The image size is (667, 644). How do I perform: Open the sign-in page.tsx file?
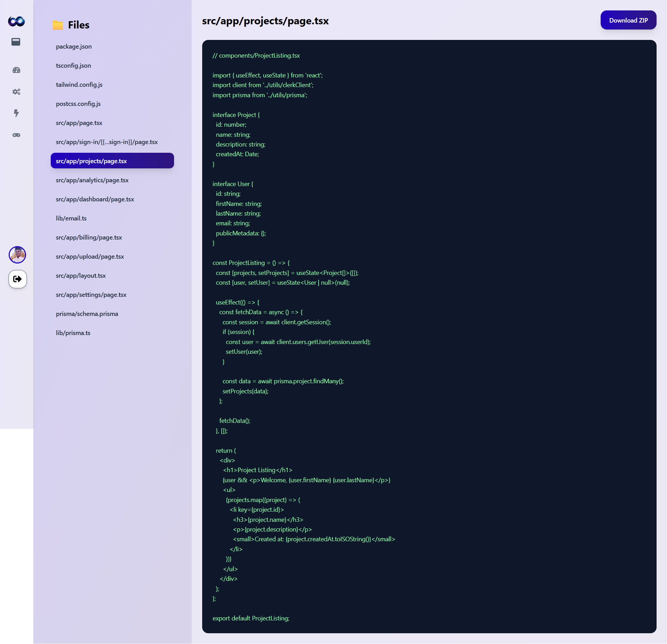[107, 142]
